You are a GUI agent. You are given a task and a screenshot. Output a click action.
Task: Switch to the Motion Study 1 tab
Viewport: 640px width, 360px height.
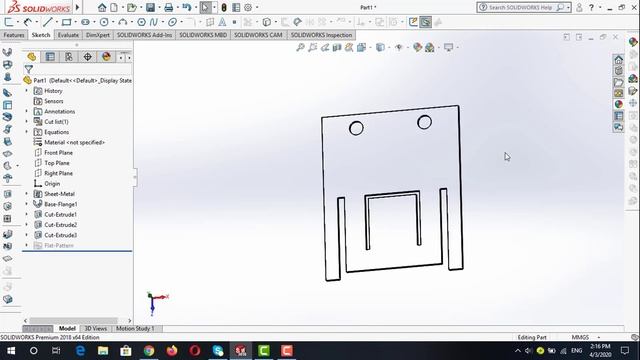(135, 329)
